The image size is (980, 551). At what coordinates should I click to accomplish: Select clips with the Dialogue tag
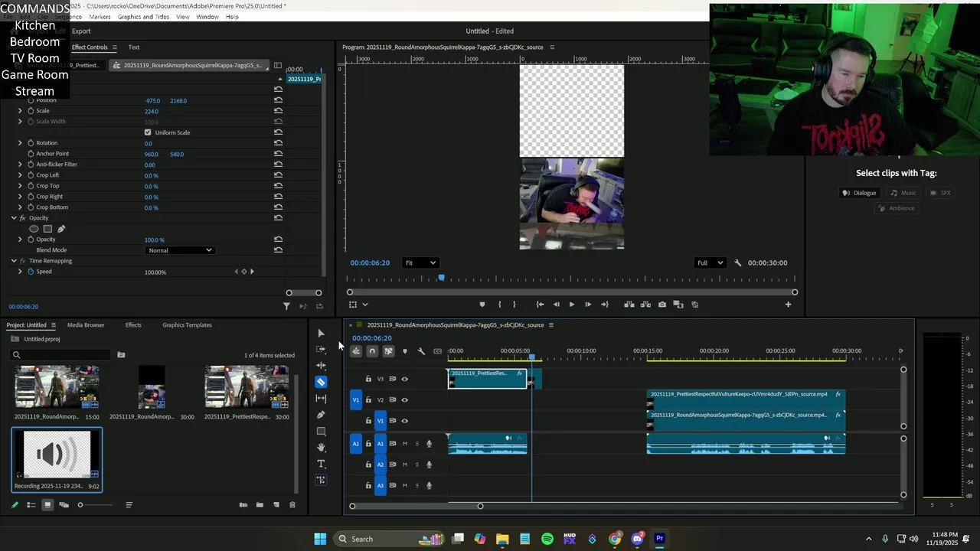(x=859, y=193)
